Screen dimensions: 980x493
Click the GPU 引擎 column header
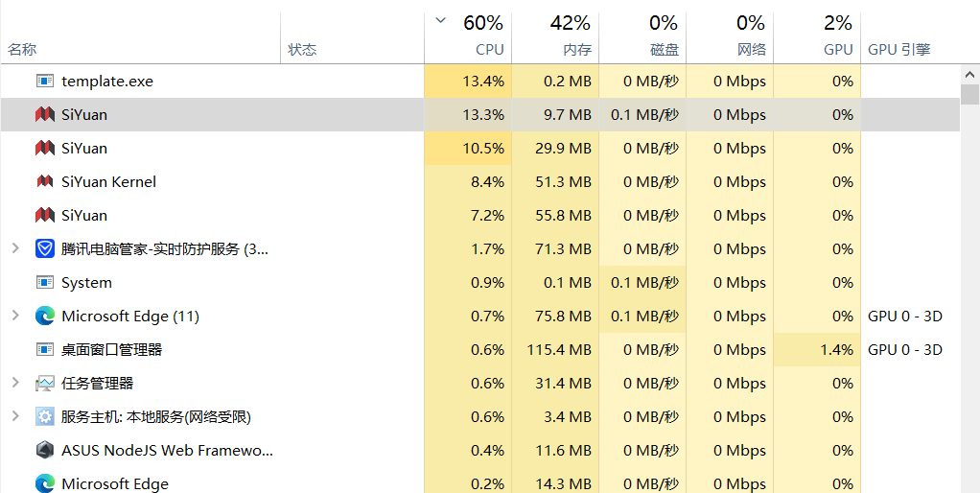[898, 50]
